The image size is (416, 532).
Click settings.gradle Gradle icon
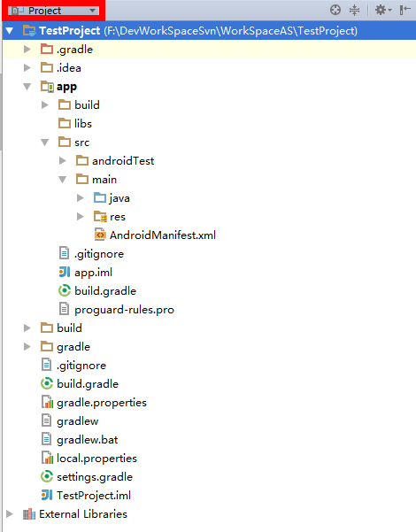point(47,476)
